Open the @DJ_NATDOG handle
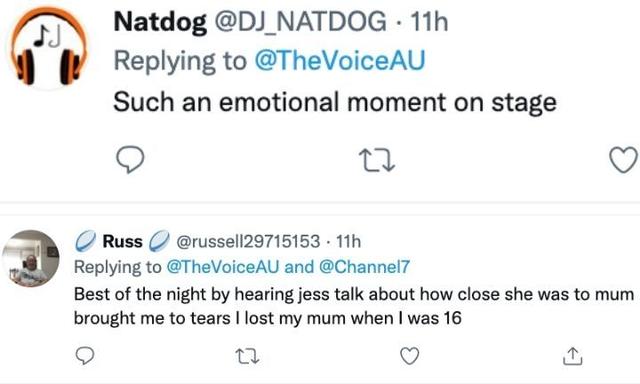This screenshot has height=384, width=640. point(300,21)
